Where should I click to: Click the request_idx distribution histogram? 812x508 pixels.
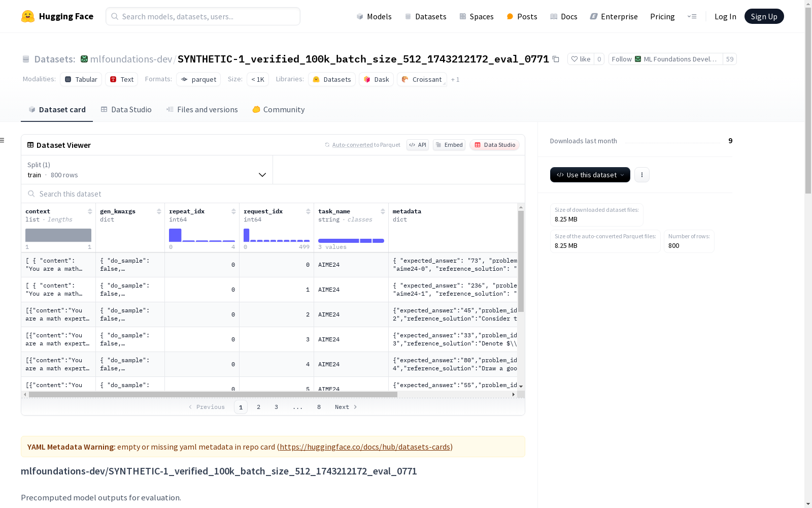tap(277, 235)
